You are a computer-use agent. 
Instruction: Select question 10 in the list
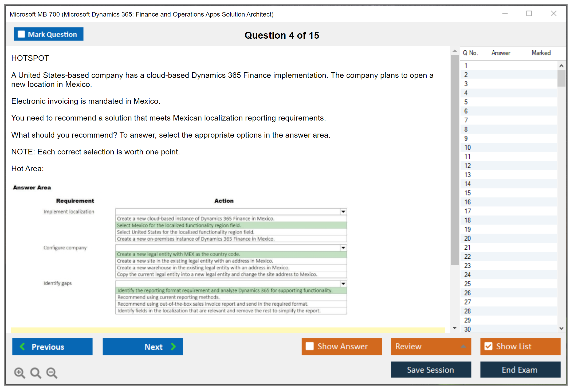point(467,147)
